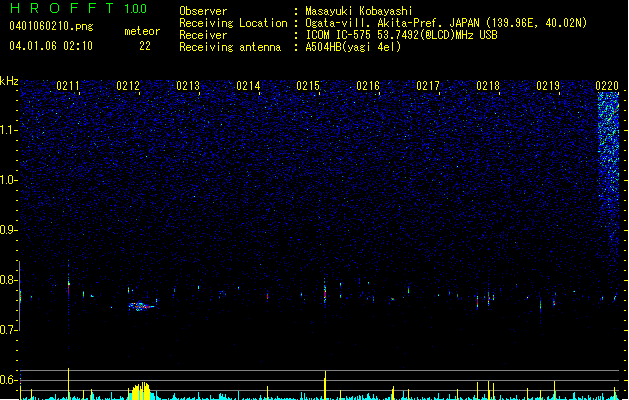The height and width of the screenshot is (400, 629).
Task: Click the Receiving Location label
Action: tap(233, 23)
